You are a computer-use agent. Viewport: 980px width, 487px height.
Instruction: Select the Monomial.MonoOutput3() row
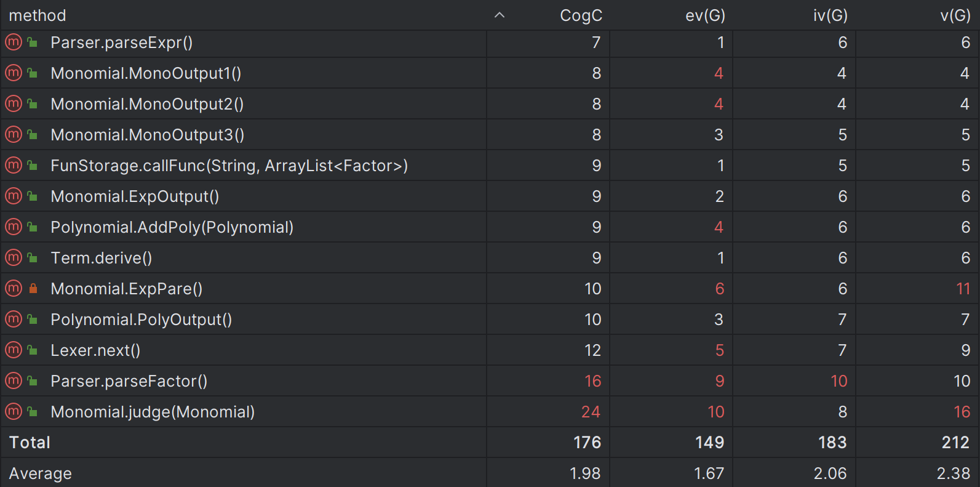(490, 135)
